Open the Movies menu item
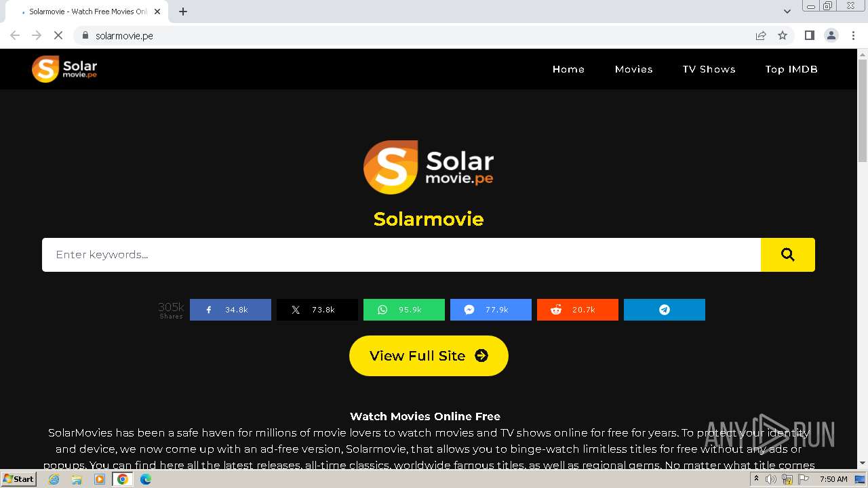This screenshot has width=868, height=488. (x=634, y=69)
